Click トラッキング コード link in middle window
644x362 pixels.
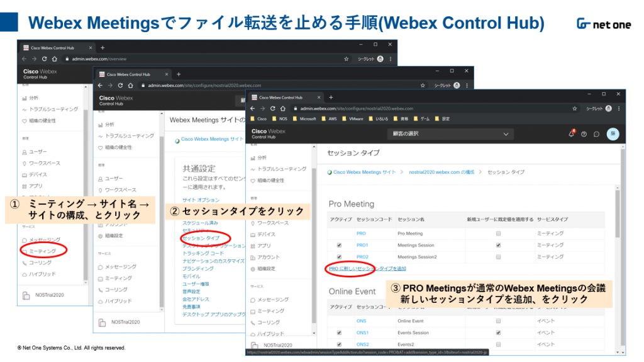tap(203, 253)
